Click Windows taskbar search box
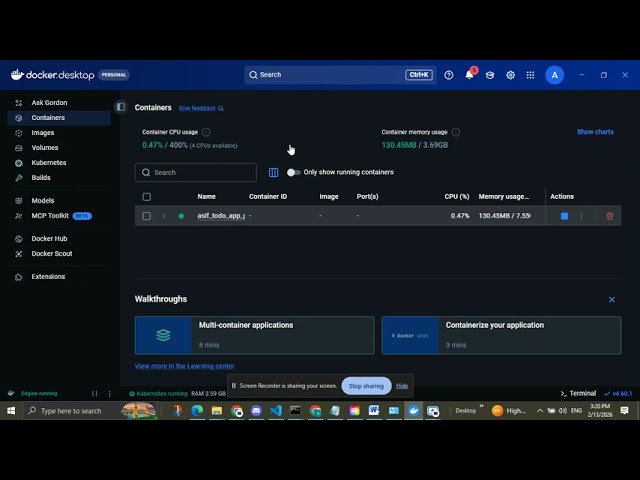Screen dimensions: 640x480 tap(90, 411)
